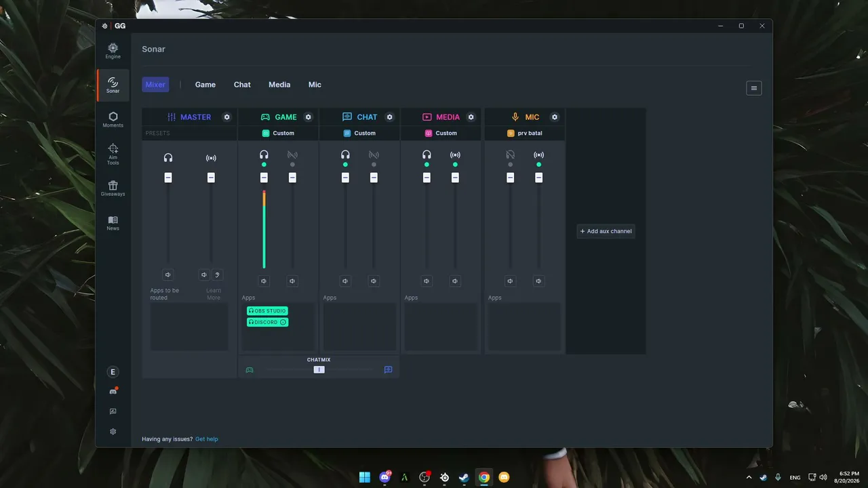
Task: Open the Learn More link in Master
Action: 214,294
